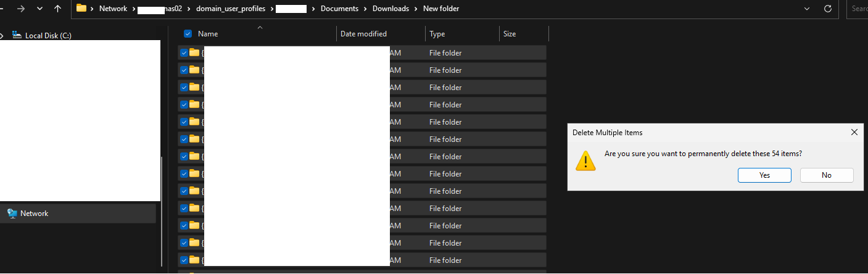Sort by the Date modified column header

pos(363,34)
